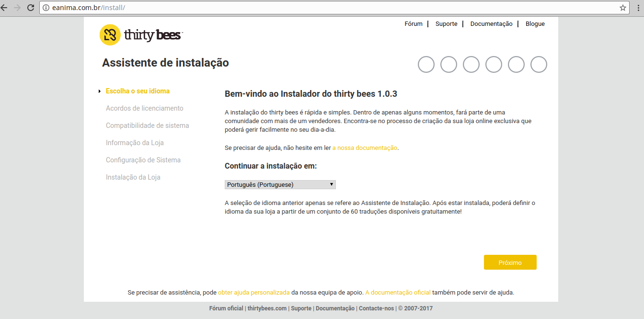Open the browser menu with three dots
This screenshot has width=644, height=319.
click(x=638, y=8)
